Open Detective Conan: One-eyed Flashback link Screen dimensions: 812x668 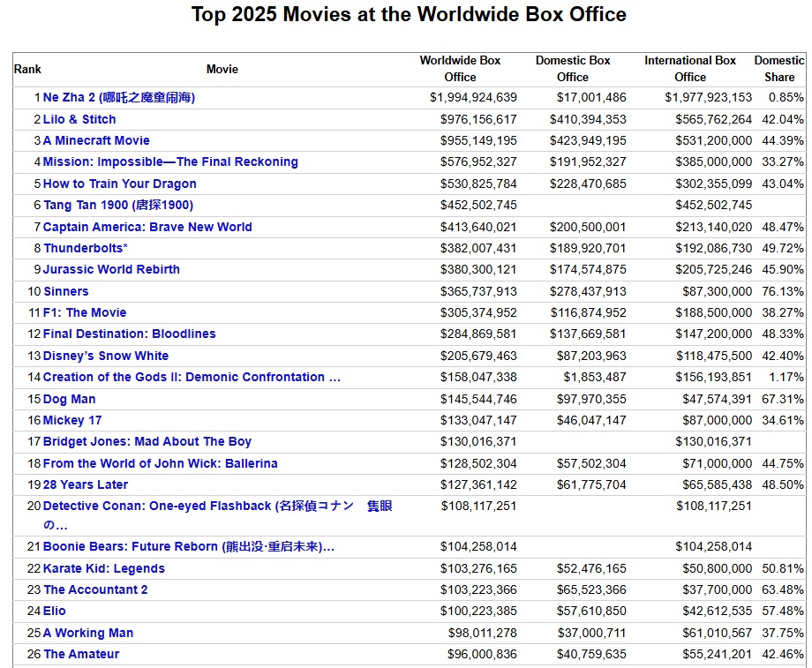[x=217, y=515]
